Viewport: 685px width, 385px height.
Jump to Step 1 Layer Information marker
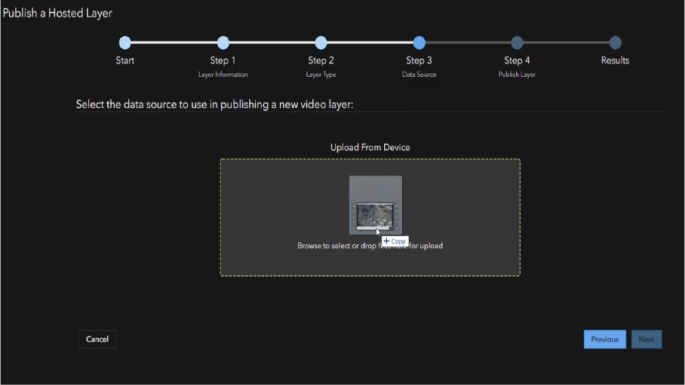click(x=223, y=42)
